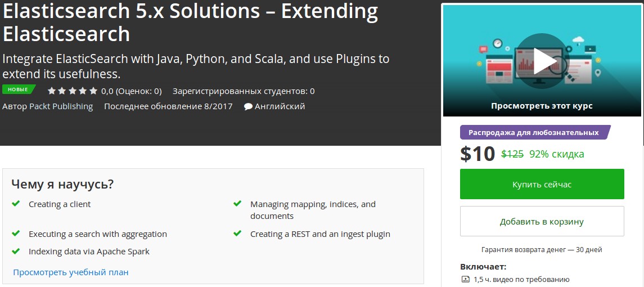The width and height of the screenshot is (644, 287).
Task: Click the video icon beside 1,5 ч. видео
Action: click(x=465, y=279)
